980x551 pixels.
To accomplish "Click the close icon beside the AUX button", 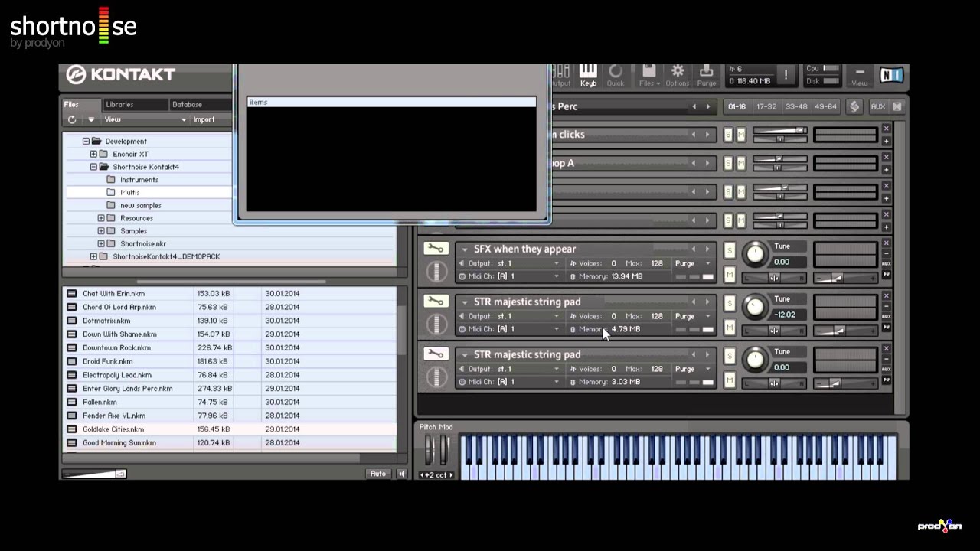I will tap(897, 106).
